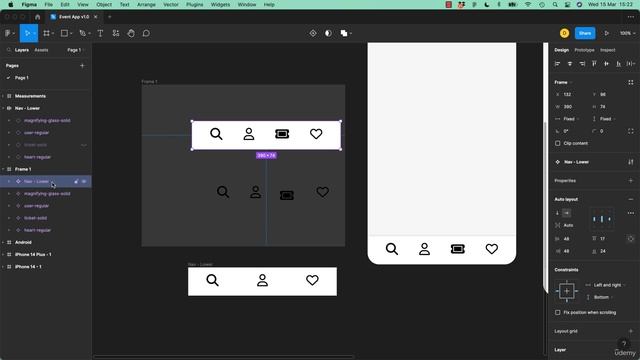
Task: Show the hidden ticket-solid layer
Action: click(84, 145)
